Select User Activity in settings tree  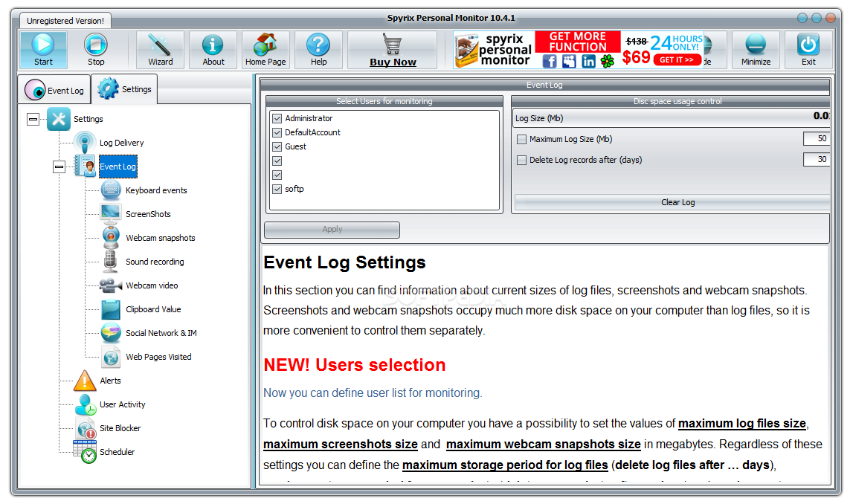pyautogui.click(x=122, y=405)
